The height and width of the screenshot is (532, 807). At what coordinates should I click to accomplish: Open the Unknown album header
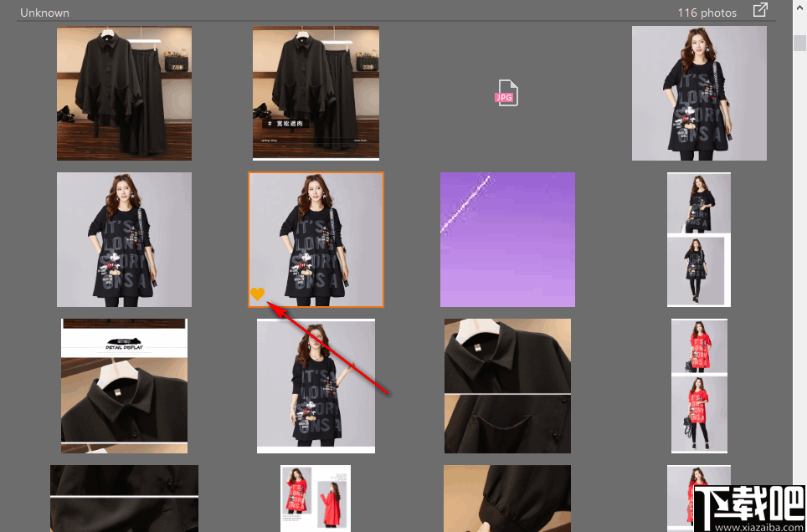(44, 13)
